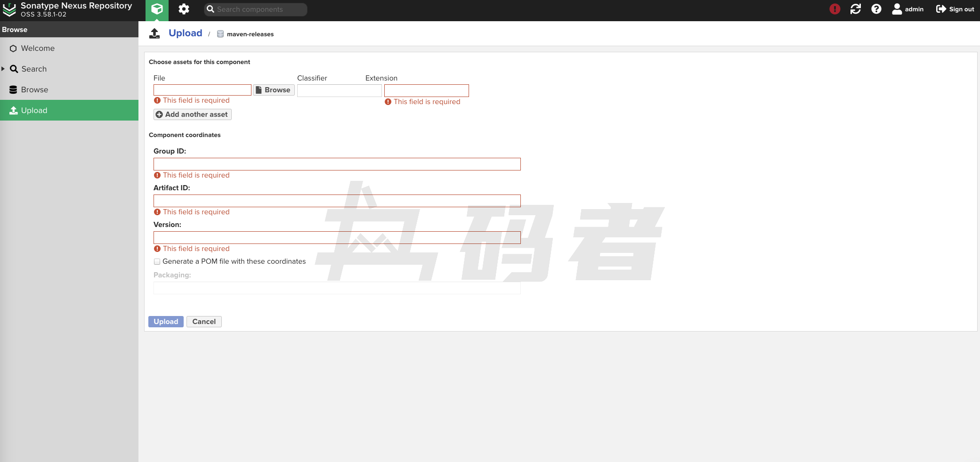Click the red system status alert icon
This screenshot has height=462, width=980.
coord(834,9)
